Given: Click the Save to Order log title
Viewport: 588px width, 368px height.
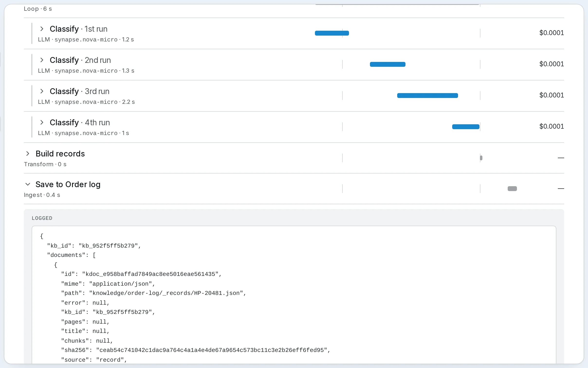Looking at the screenshot, I should coord(68,184).
